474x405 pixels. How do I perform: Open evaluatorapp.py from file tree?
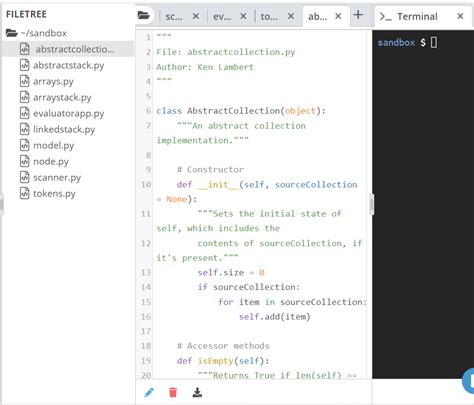[x=68, y=113]
